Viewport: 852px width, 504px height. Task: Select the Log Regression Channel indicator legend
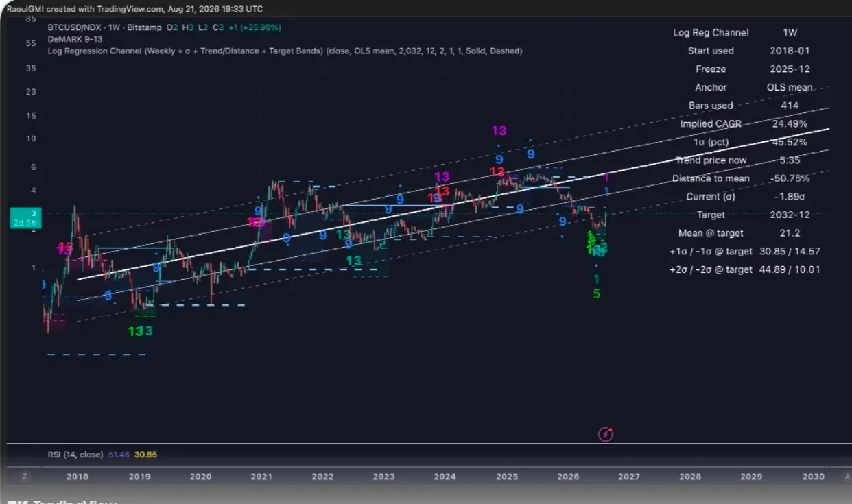284,51
